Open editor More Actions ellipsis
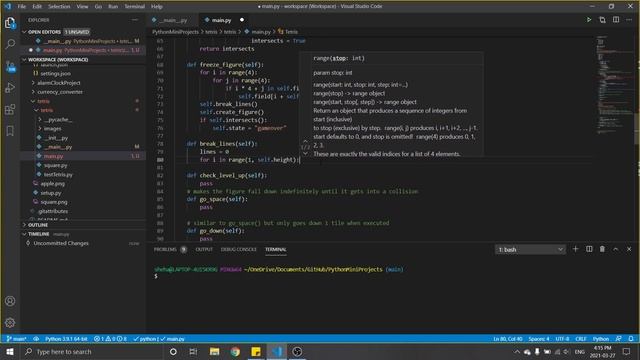The image size is (640, 360). (629, 20)
